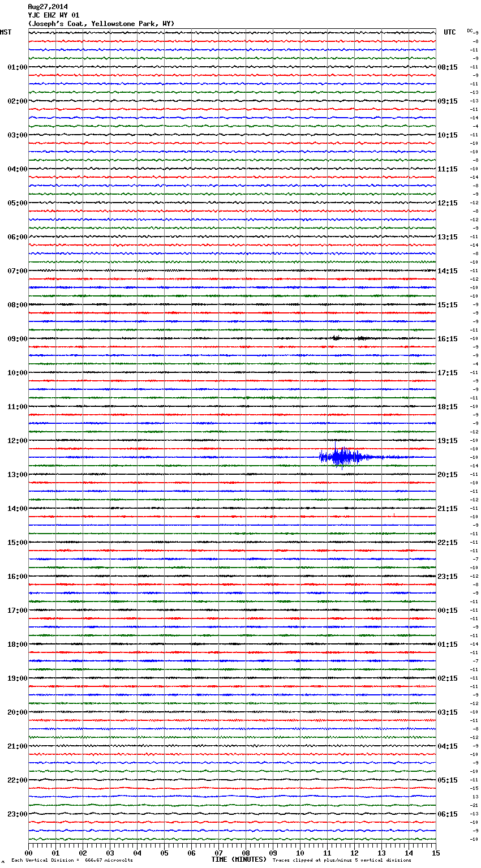Click the 00:15 UTC time label
The height and width of the screenshot is (868, 481).
448,611
